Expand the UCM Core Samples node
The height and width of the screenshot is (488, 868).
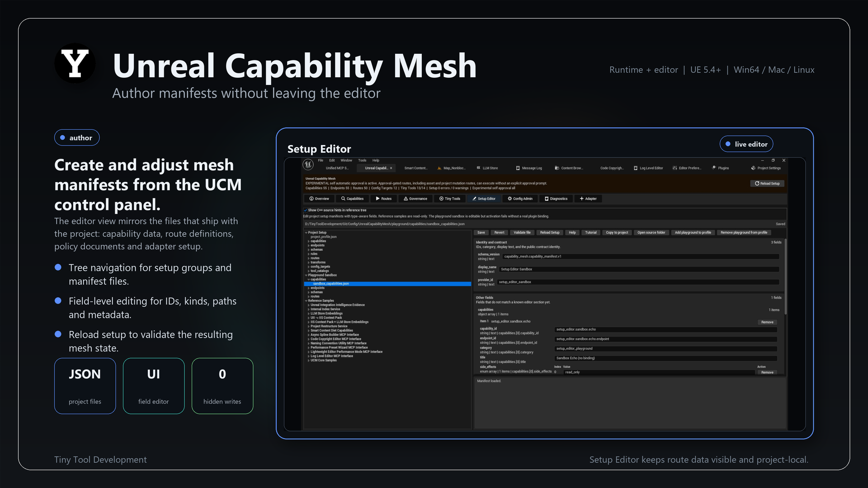(309, 361)
